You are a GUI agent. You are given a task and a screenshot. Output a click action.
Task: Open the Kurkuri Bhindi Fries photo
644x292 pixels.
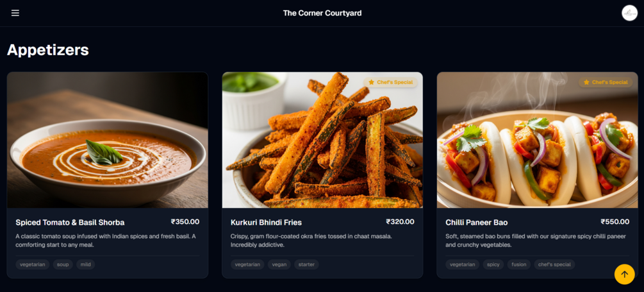(322, 140)
